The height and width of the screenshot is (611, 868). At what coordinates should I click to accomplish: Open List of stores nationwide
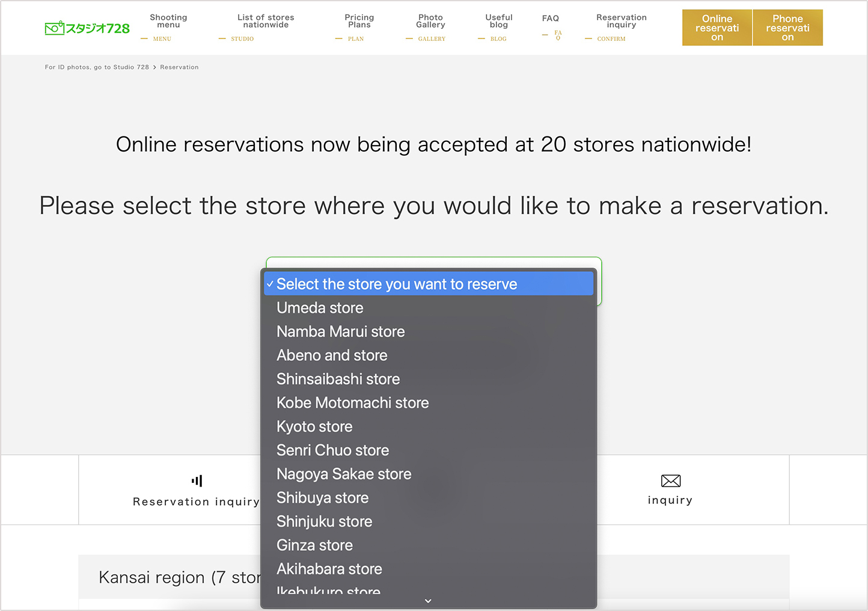266,21
